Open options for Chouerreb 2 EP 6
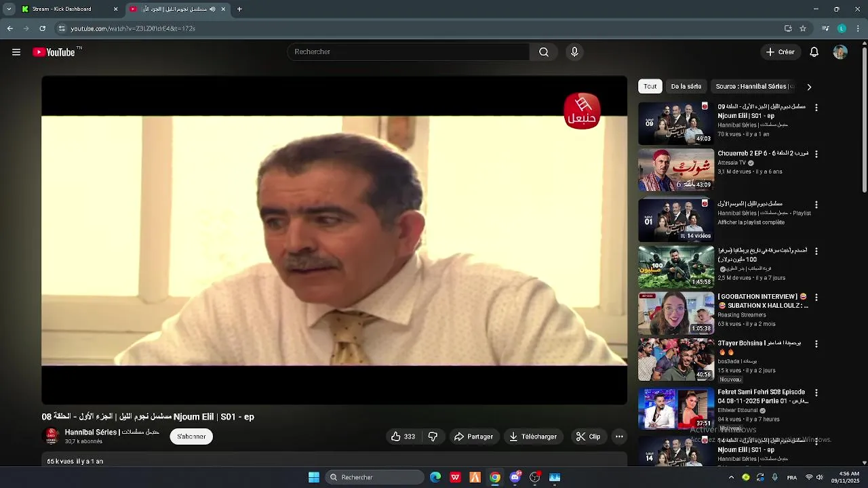868x488 pixels. (816, 154)
